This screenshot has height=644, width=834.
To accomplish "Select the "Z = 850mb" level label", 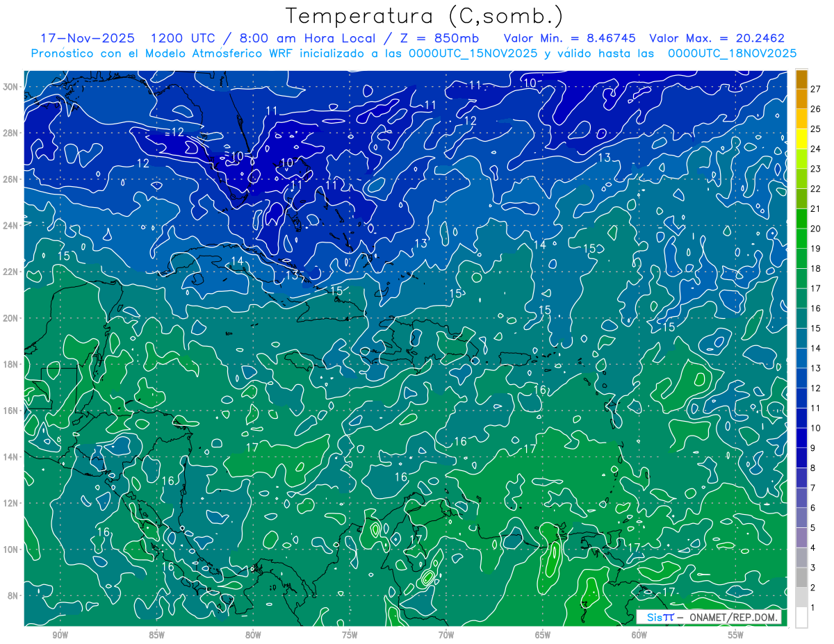I will pyautogui.click(x=439, y=38).
